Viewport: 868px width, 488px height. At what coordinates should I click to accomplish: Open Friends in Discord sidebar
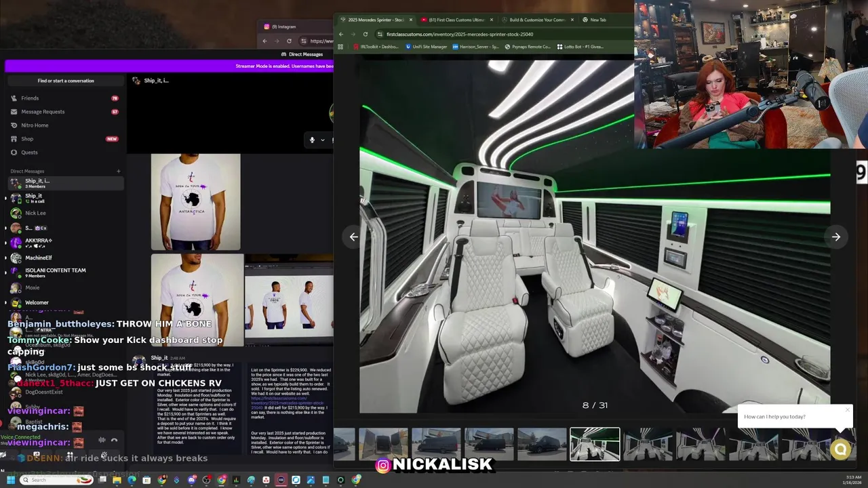64,98
